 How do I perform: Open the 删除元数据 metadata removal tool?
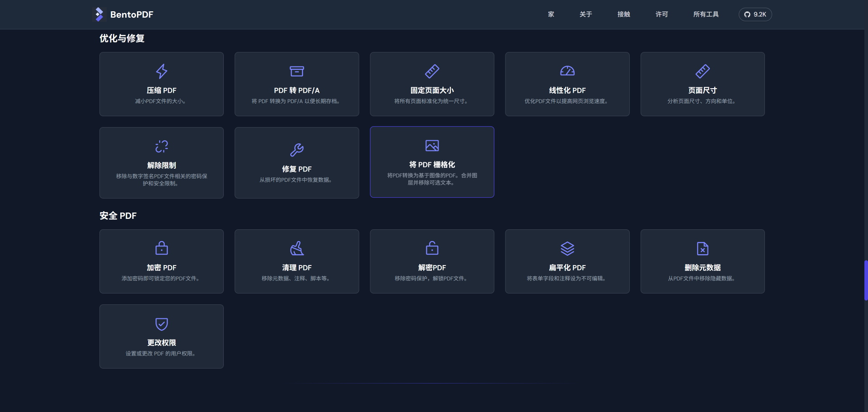(702, 261)
